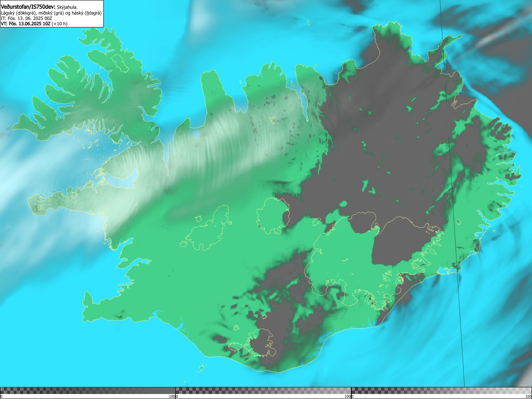Click the Skýjahula label in legend
This screenshot has width=532, height=399.
click(67, 7)
